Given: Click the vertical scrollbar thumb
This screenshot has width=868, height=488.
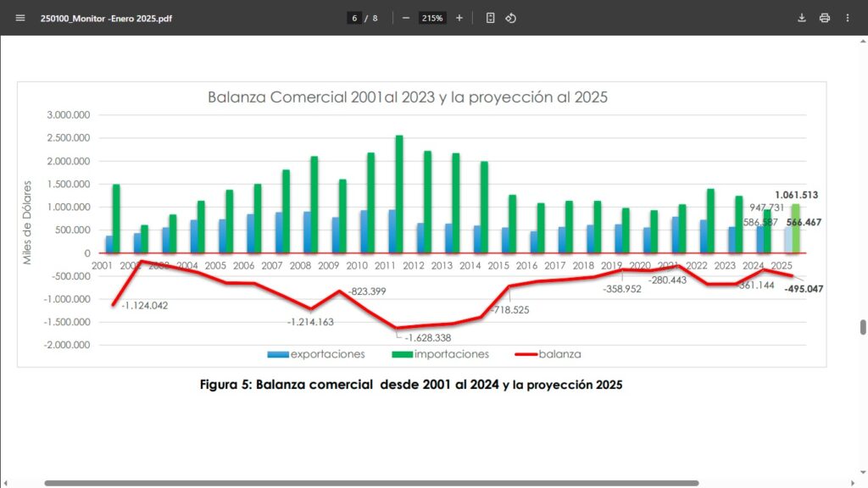Looking at the screenshot, I should [x=862, y=327].
